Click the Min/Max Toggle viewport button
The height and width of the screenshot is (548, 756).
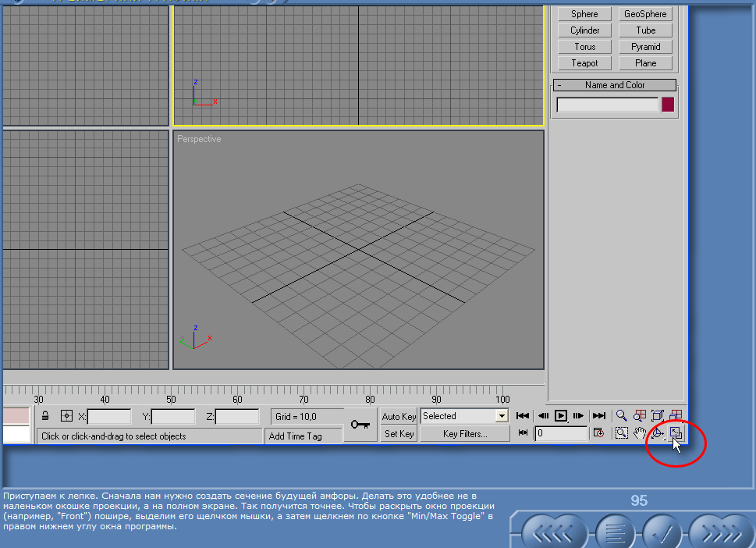click(676, 432)
